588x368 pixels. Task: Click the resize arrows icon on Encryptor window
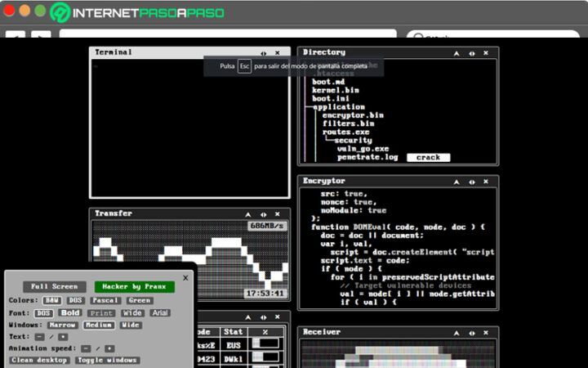point(472,181)
